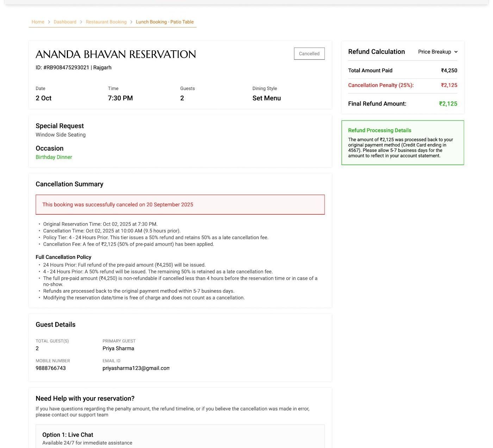The image size is (493, 448).
Task: Click the Policy Tier bullet line
Action: coord(156,238)
